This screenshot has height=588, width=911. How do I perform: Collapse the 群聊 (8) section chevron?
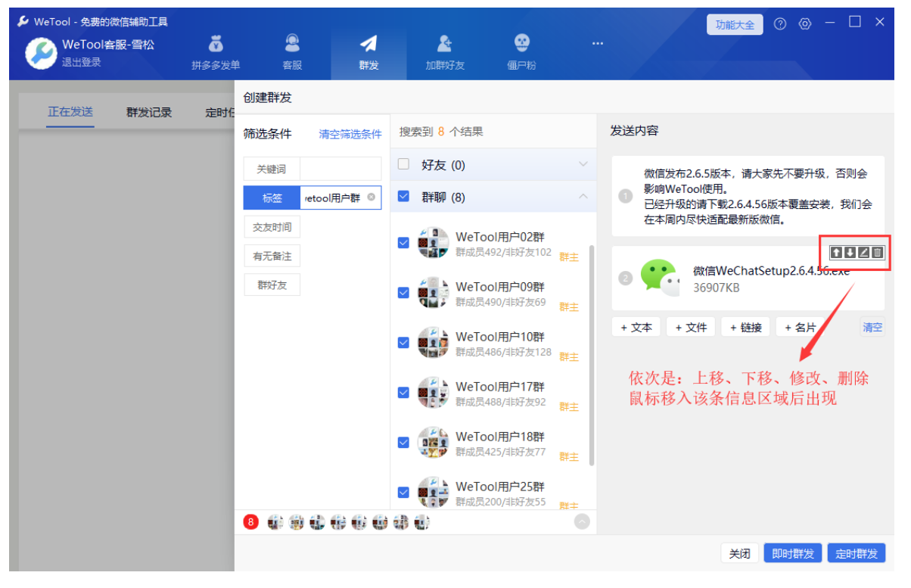583,197
